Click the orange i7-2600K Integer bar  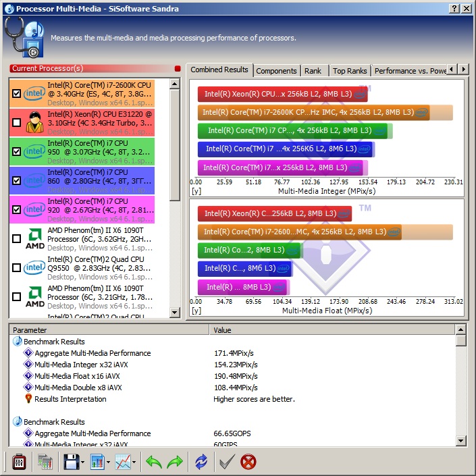[x=313, y=112]
